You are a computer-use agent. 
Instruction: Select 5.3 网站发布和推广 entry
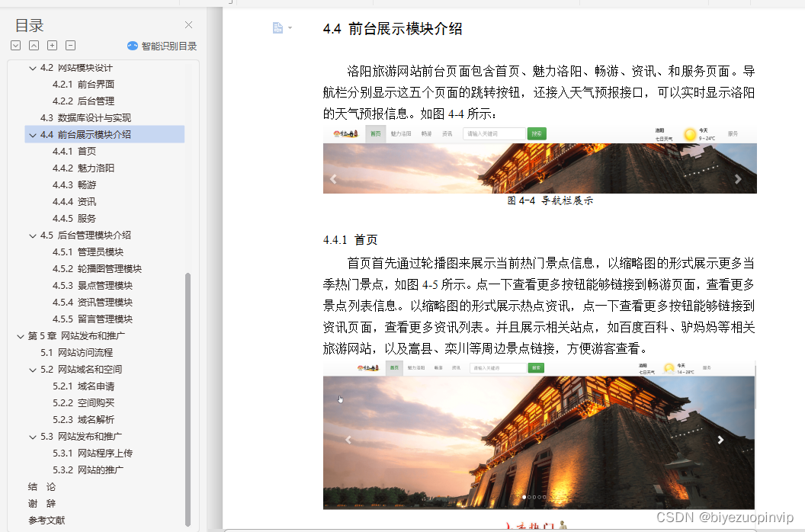coord(81,437)
